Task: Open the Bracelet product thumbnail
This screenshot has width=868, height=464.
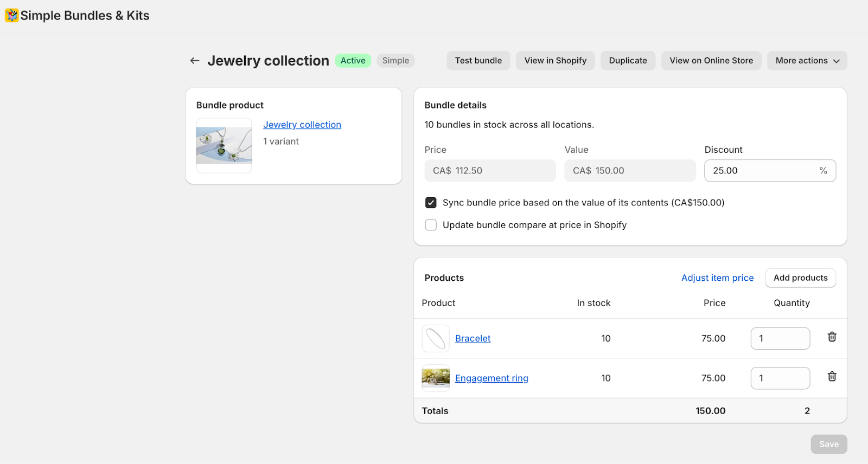Action: (x=436, y=338)
